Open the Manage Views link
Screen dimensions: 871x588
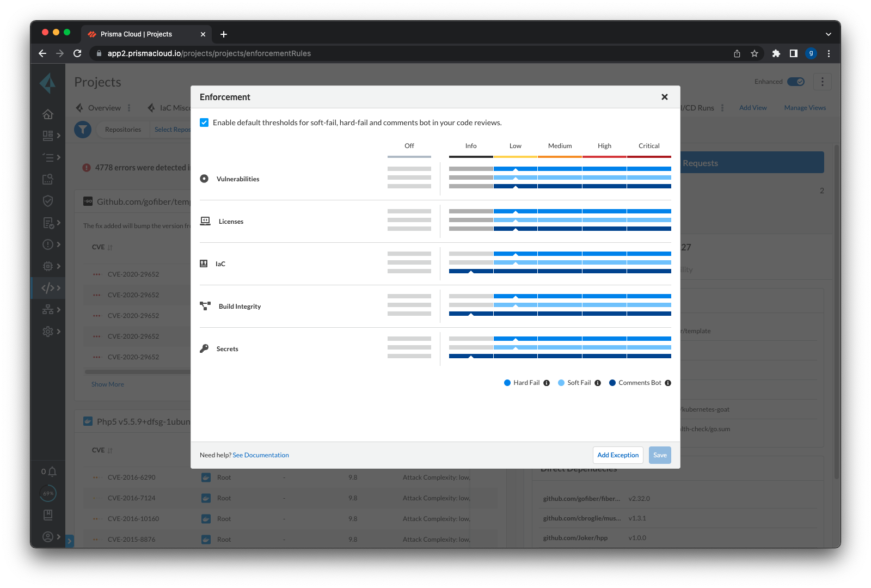click(805, 108)
